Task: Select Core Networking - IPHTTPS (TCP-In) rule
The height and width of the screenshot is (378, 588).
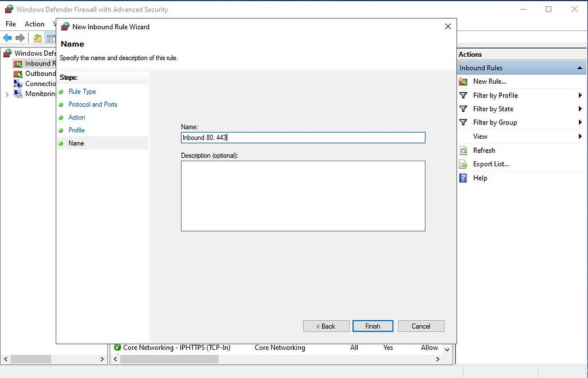Action: (177, 348)
